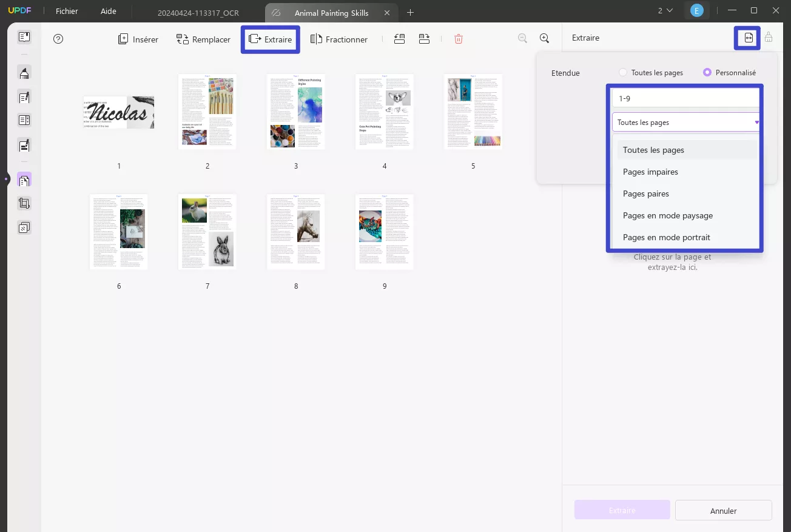
Task: Select page 9 thumbnail
Action: pyautogui.click(x=385, y=232)
